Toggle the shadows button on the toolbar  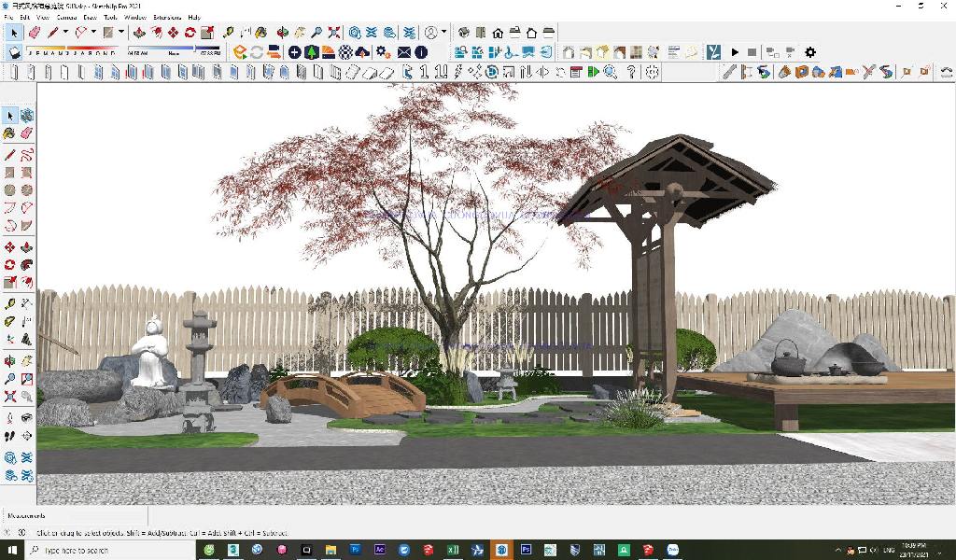(15, 52)
